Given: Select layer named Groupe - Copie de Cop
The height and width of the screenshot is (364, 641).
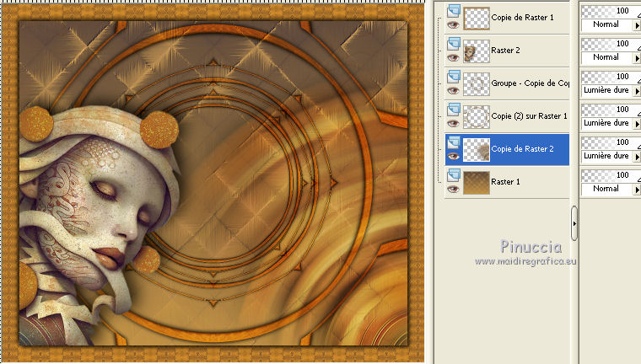Looking at the screenshot, I should pos(530,83).
